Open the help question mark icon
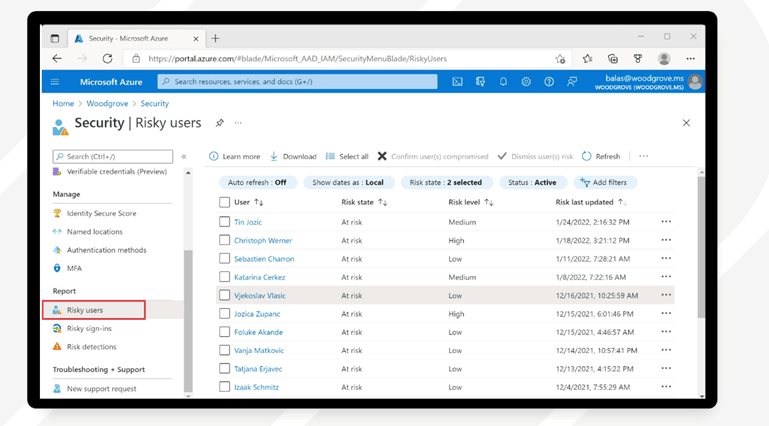The image size is (769, 426). point(549,82)
